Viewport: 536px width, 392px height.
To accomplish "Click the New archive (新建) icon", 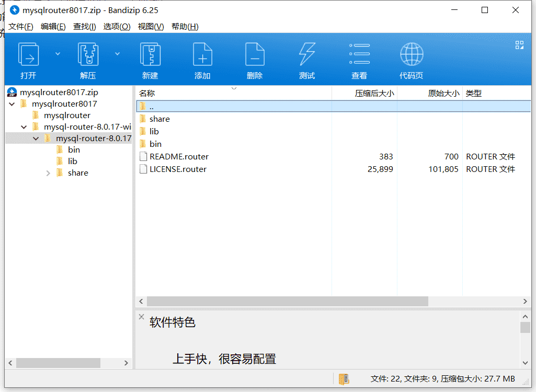I will [151, 54].
